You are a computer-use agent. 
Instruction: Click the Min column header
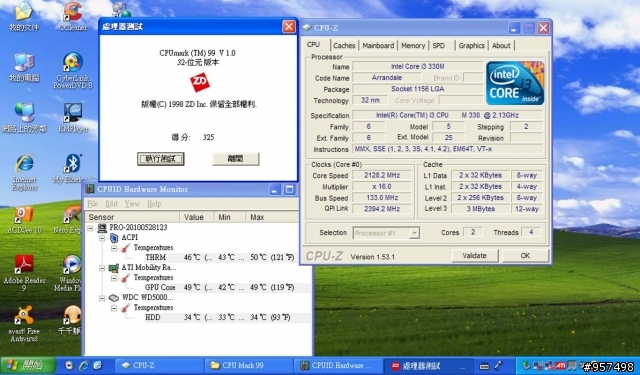(x=230, y=217)
